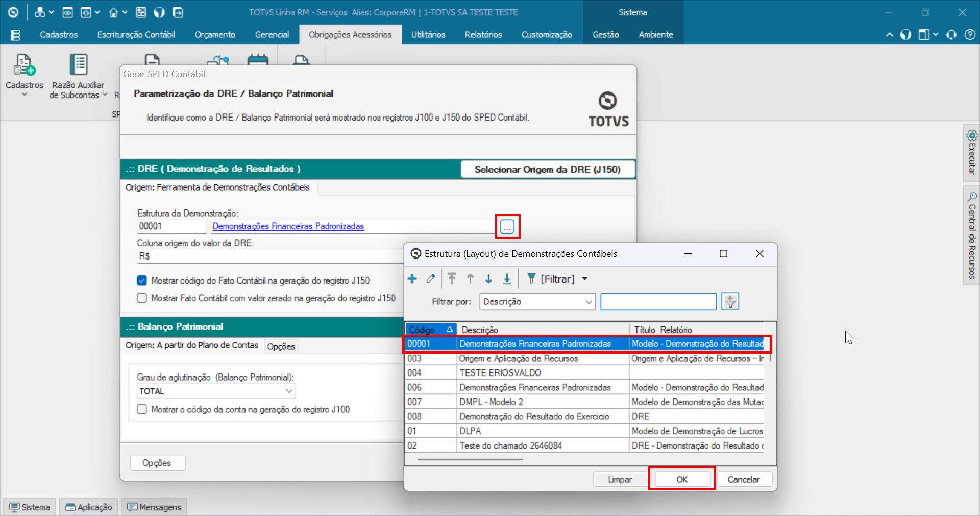The width and height of the screenshot is (980, 516).
Task: Switch to the Mensagens bottom tab
Action: [154, 507]
